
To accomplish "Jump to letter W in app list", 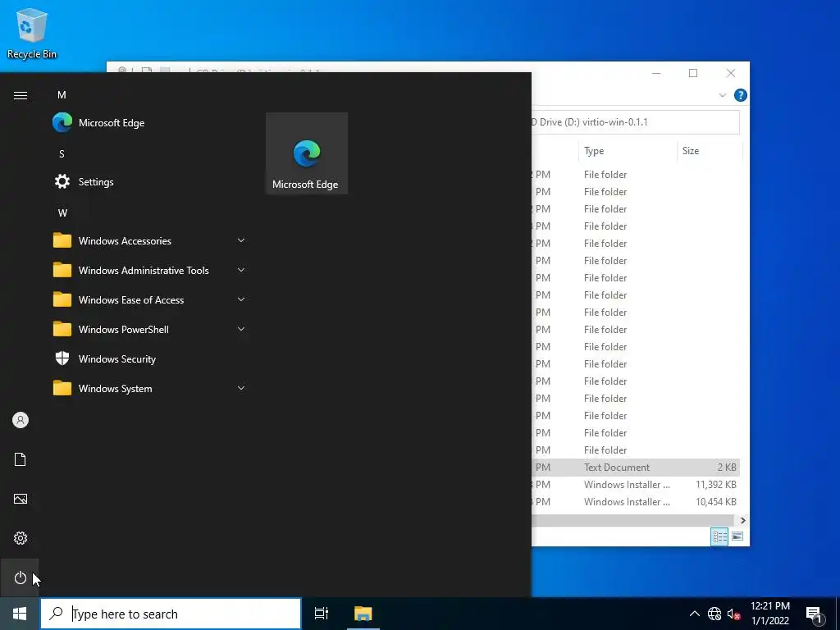I will coord(62,212).
